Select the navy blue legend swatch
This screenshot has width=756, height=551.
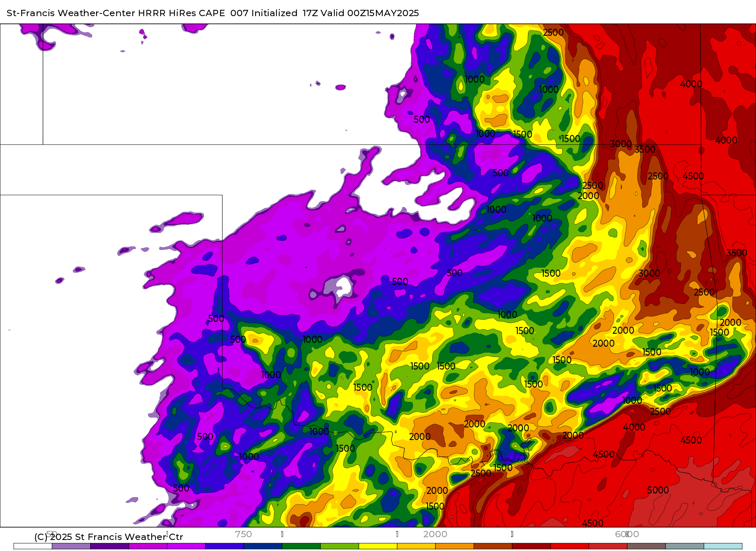[x=263, y=546]
